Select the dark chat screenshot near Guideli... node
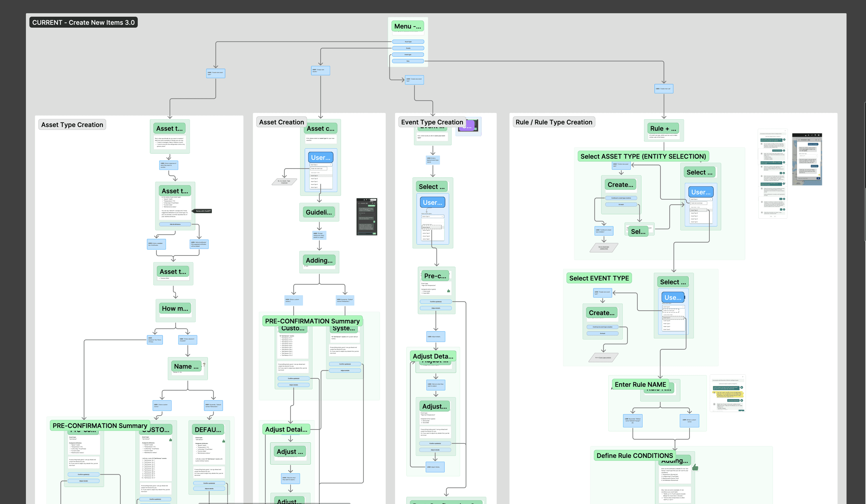866x504 pixels. pyautogui.click(x=366, y=217)
